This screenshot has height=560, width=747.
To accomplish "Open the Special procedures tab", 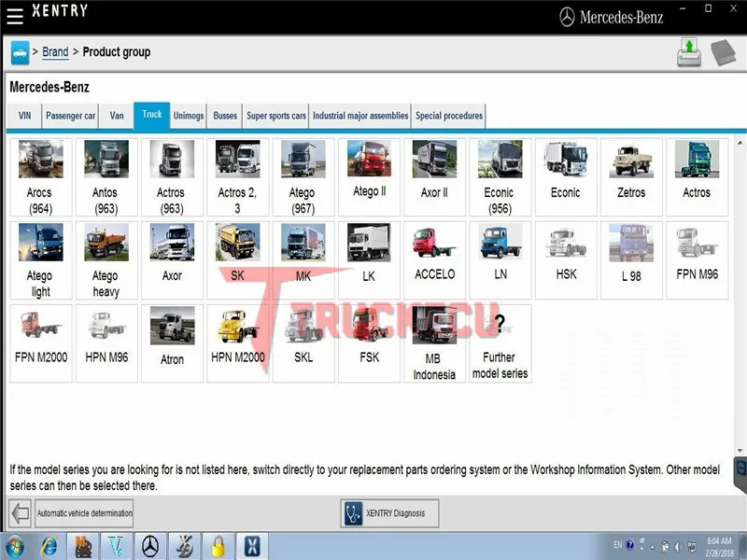I will pyautogui.click(x=449, y=116).
